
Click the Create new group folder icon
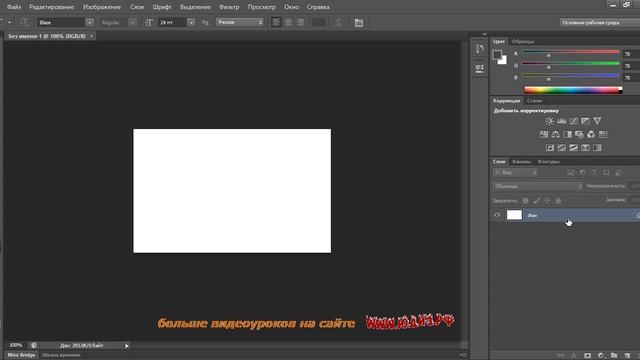pyautogui.click(x=614, y=356)
